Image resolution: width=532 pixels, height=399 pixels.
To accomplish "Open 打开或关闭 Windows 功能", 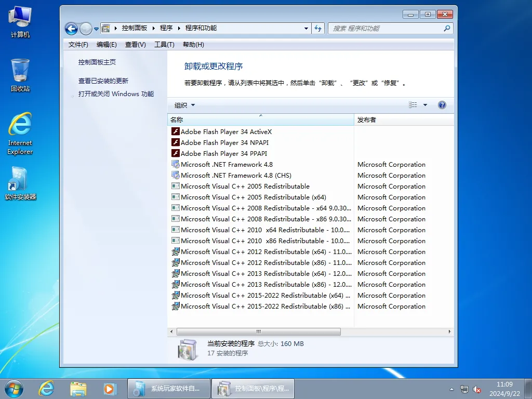I will point(115,94).
